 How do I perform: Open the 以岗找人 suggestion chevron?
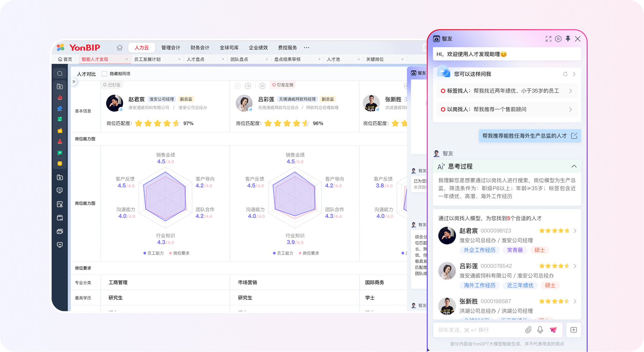571,109
